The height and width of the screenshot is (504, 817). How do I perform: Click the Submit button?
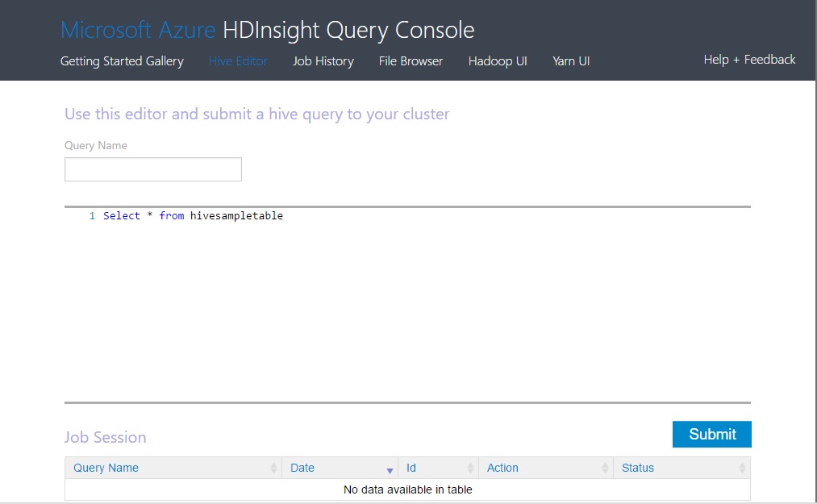coord(711,434)
